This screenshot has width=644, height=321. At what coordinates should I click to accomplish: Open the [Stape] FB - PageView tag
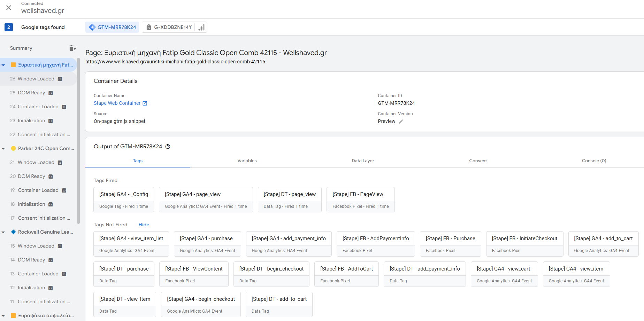(x=361, y=200)
